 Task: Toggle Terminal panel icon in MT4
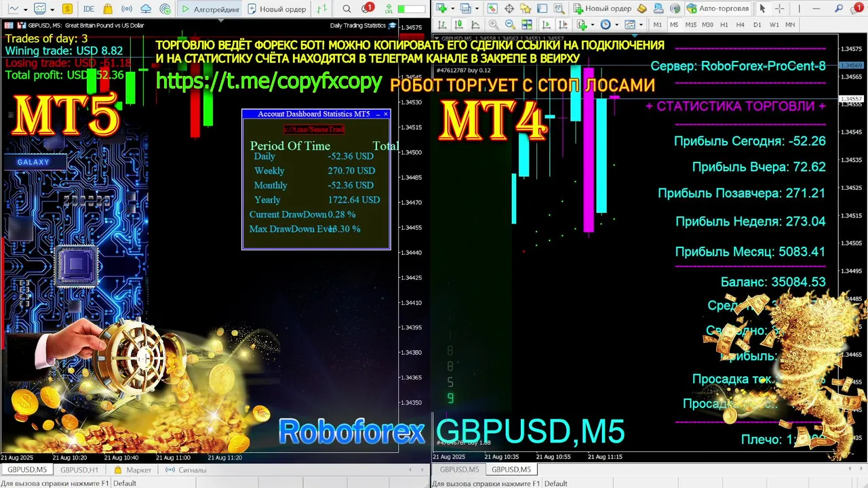[542, 8]
